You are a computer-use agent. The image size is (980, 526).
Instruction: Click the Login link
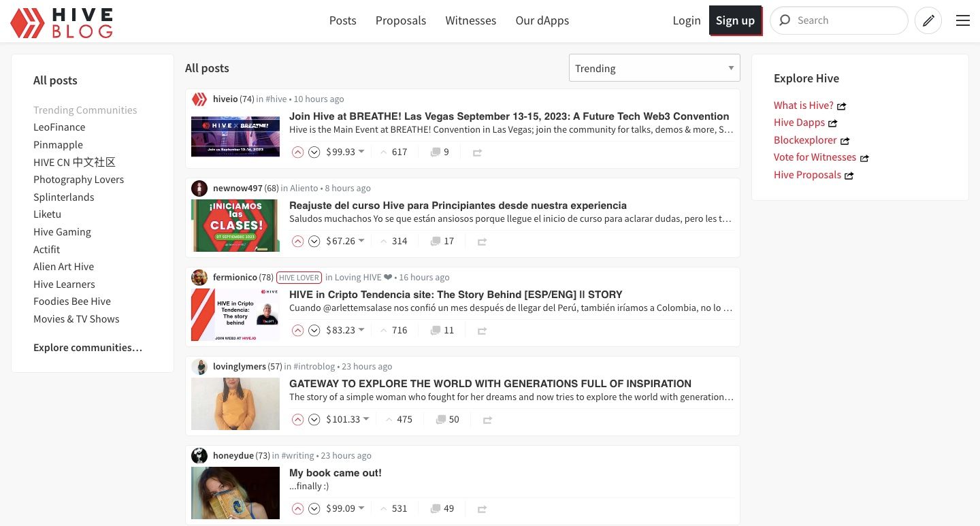687,20
